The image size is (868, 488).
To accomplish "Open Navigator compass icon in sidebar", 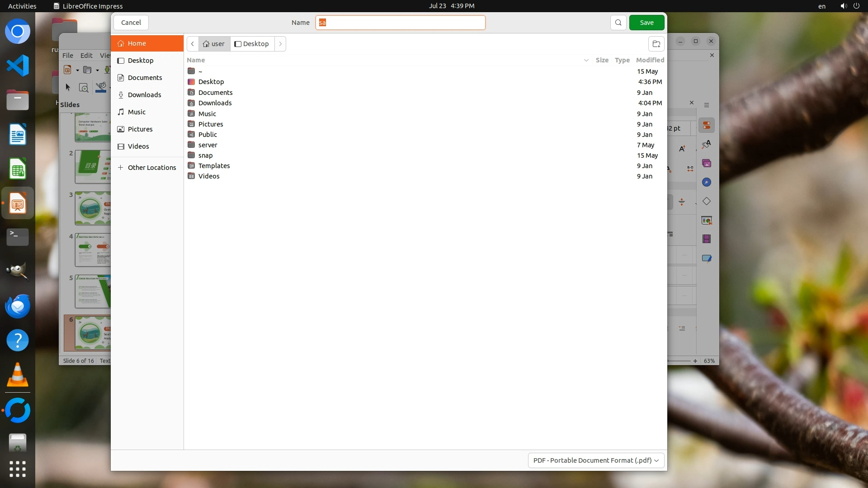I will (706, 182).
